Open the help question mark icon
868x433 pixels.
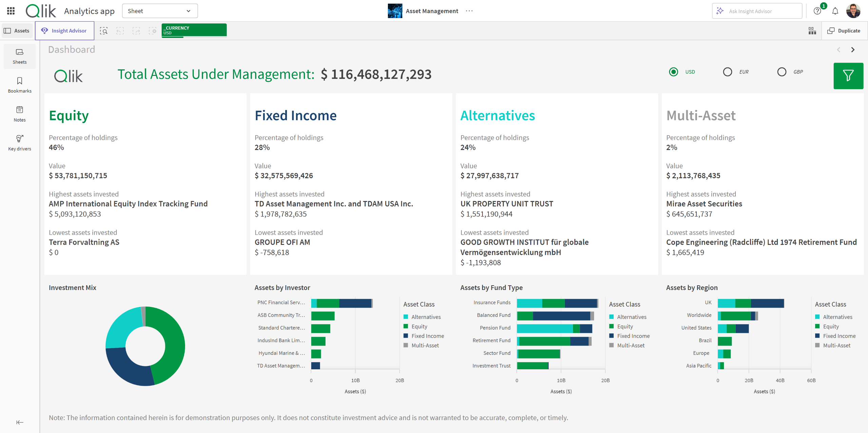pos(817,11)
